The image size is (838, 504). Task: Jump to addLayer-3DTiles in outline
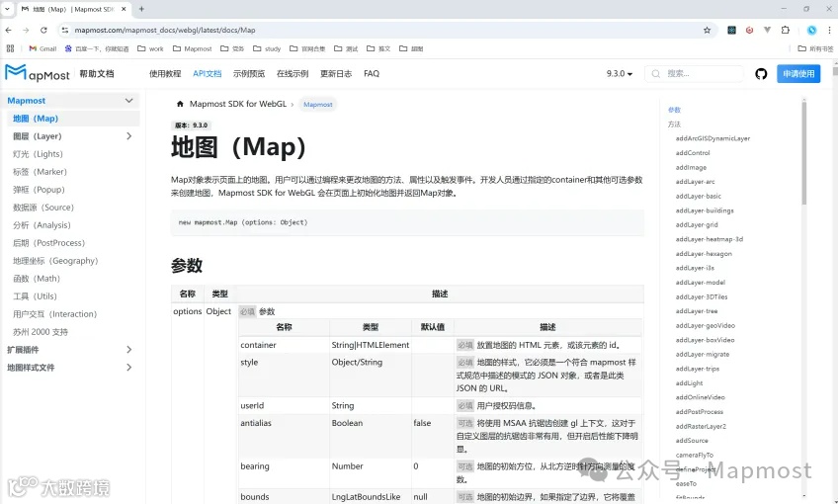point(702,296)
